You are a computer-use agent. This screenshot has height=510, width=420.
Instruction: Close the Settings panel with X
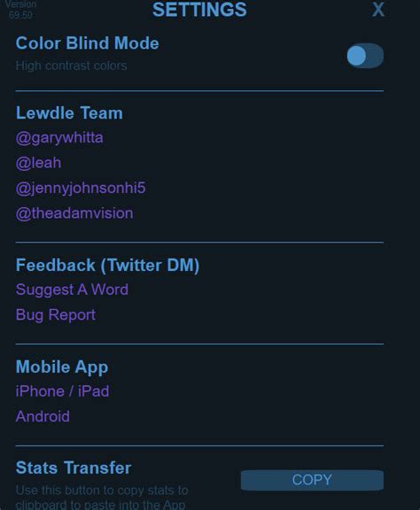(x=378, y=10)
